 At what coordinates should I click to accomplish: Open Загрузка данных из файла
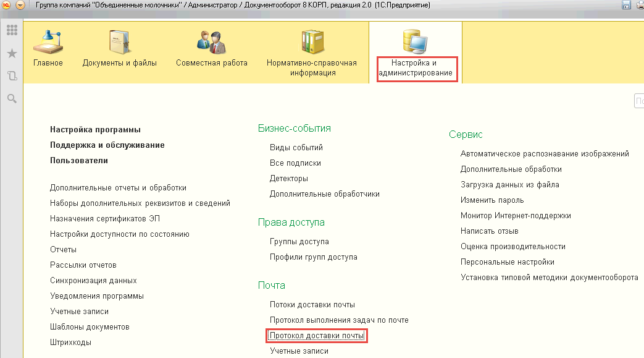(x=509, y=185)
